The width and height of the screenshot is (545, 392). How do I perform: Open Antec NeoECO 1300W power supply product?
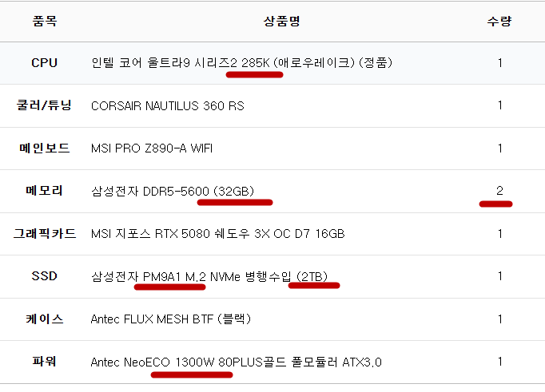(x=237, y=362)
